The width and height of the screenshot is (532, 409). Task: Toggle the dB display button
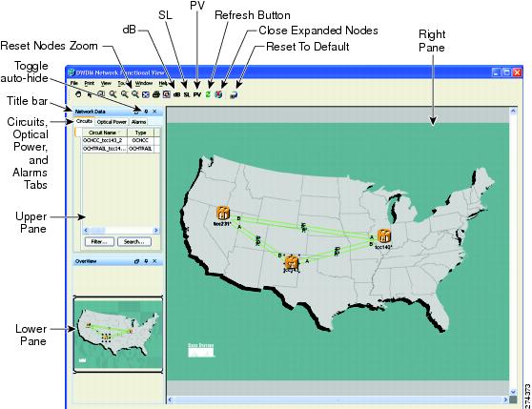(x=176, y=95)
